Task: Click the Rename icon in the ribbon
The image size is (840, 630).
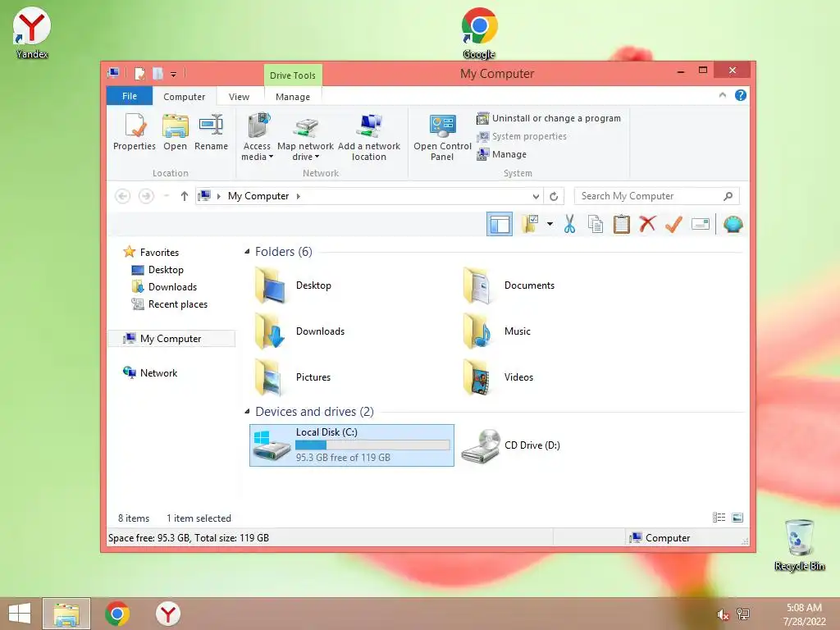Action: pyautogui.click(x=211, y=132)
